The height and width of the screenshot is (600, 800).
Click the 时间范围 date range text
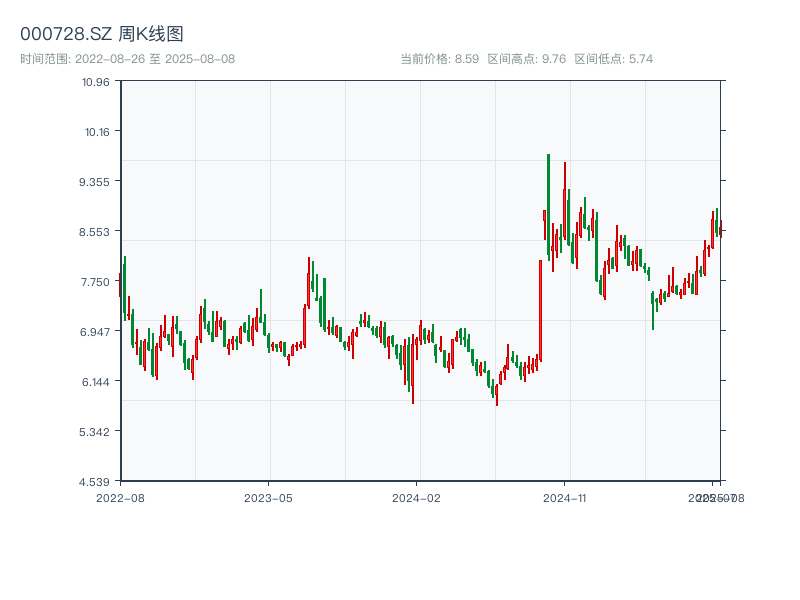pos(127,59)
